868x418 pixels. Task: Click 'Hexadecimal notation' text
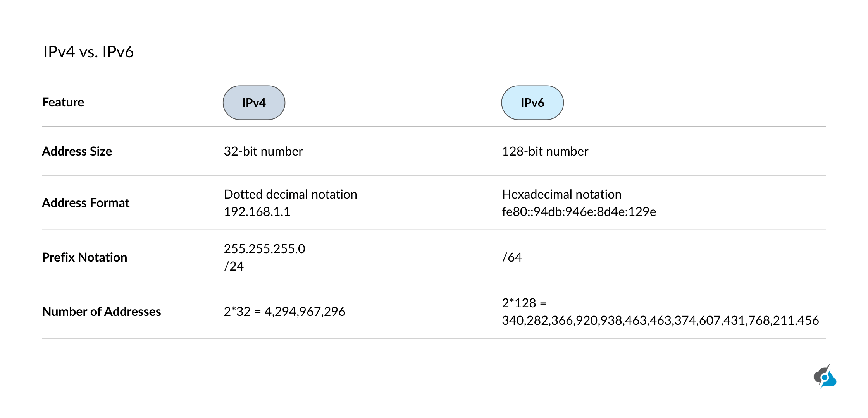click(561, 194)
